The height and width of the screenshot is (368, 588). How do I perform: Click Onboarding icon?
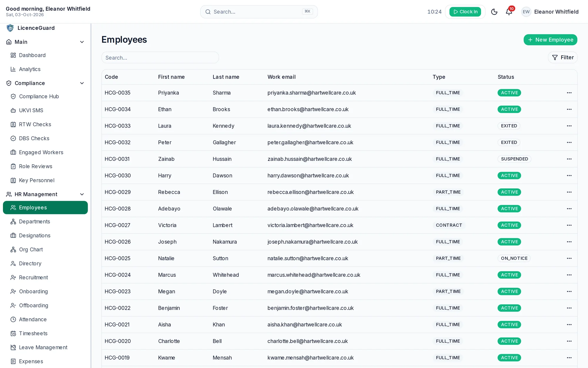(x=13, y=291)
